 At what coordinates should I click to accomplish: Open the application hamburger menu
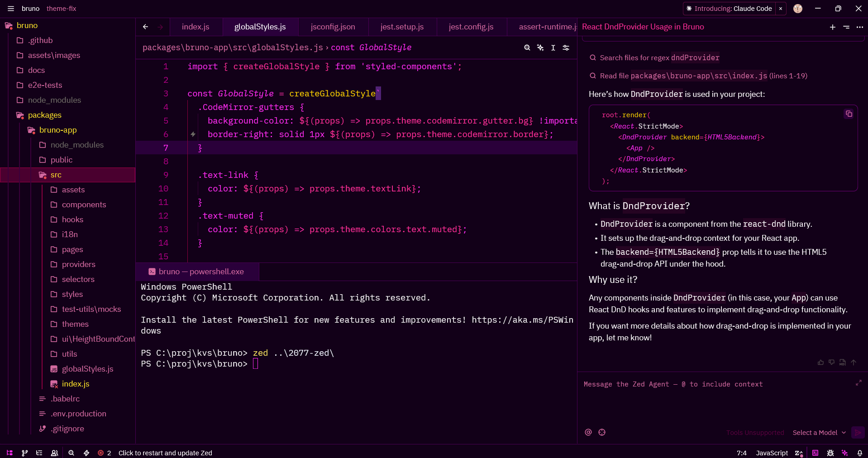[x=10, y=9]
